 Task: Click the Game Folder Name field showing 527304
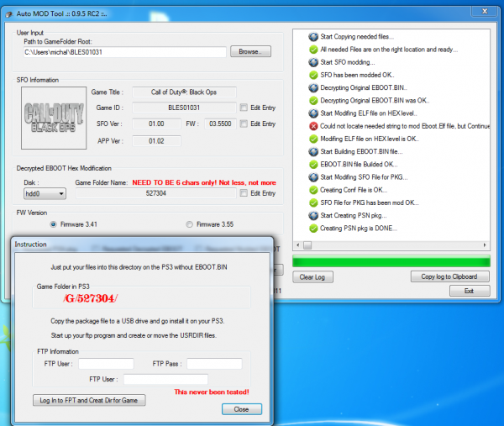(156, 193)
